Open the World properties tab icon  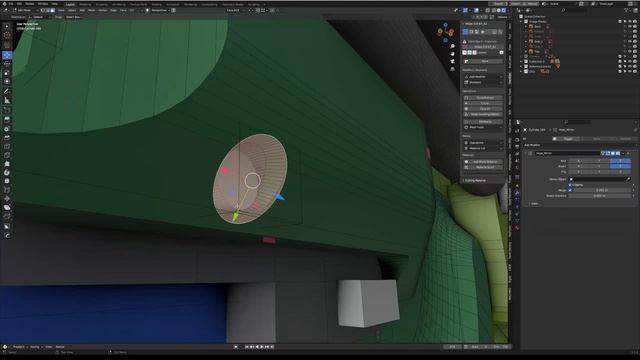click(x=517, y=169)
